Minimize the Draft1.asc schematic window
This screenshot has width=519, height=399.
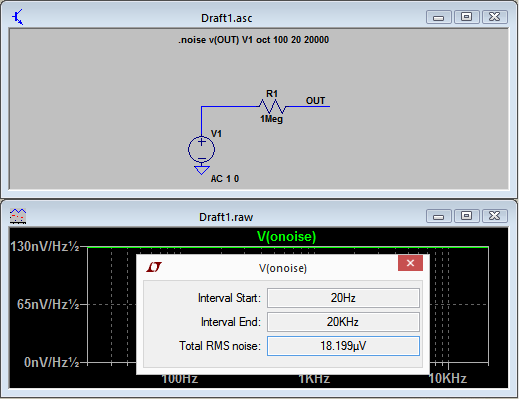[x=439, y=17]
